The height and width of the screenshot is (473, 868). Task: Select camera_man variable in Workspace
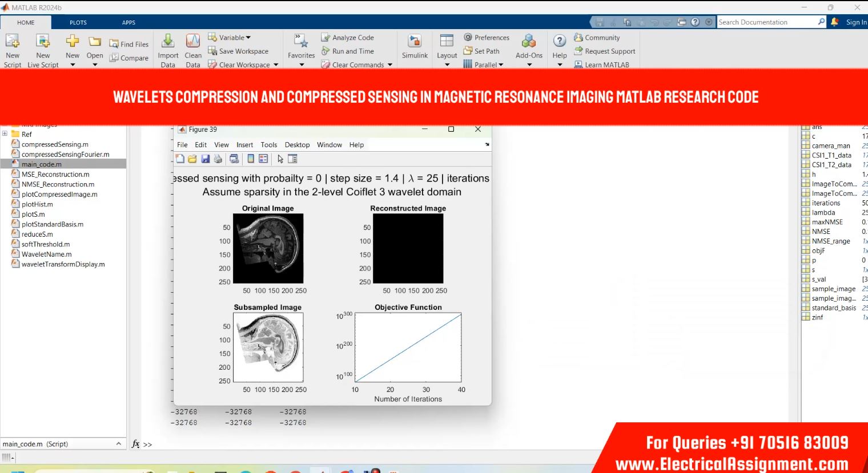tap(831, 145)
